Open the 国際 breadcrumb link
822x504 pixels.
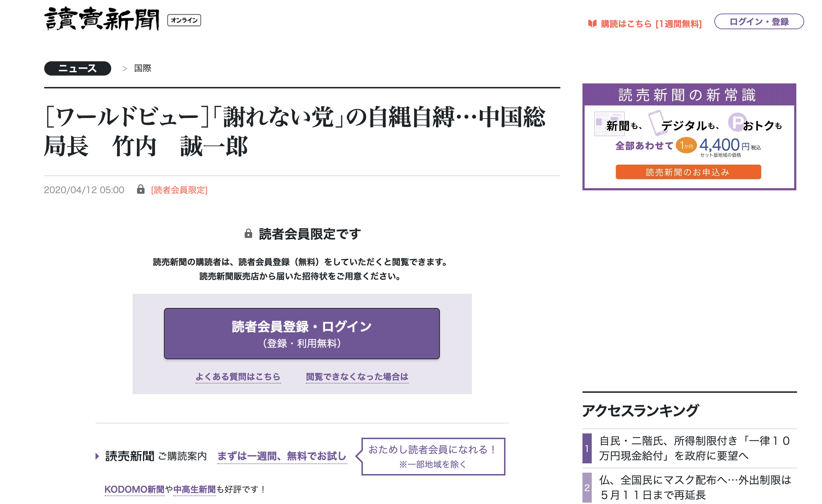pyautogui.click(x=143, y=68)
